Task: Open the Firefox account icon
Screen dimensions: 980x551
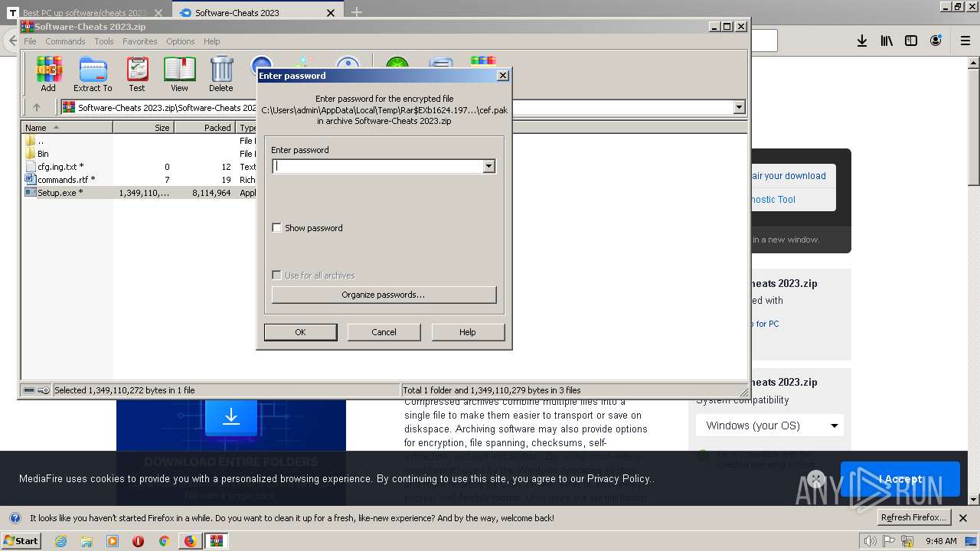Action: tap(936, 41)
